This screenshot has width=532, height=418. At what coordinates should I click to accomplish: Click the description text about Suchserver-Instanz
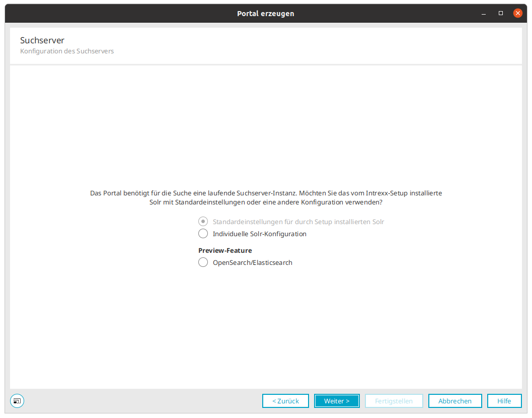(266, 197)
